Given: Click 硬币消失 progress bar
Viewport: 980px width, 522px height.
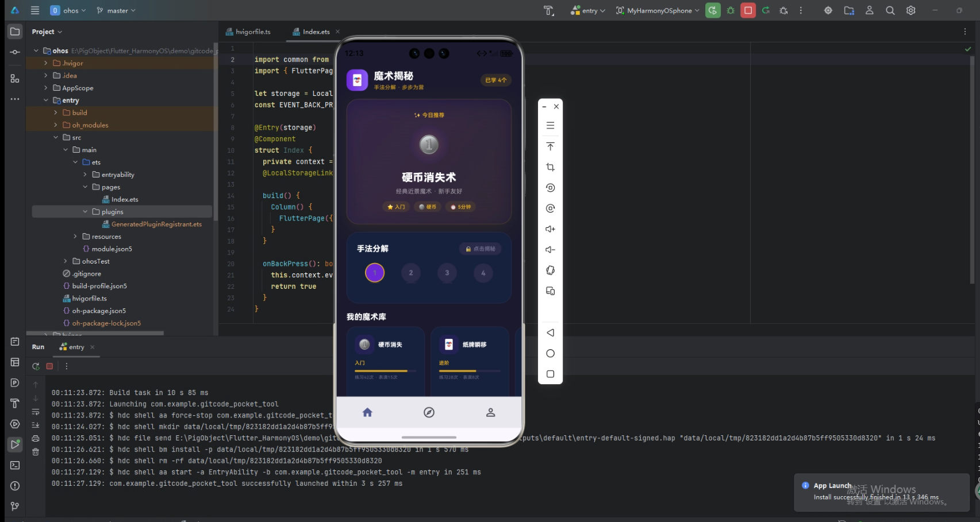Looking at the screenshot, I should [x=386, y=371].
